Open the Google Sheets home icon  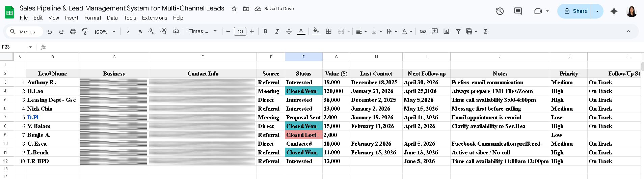(9, 13)
